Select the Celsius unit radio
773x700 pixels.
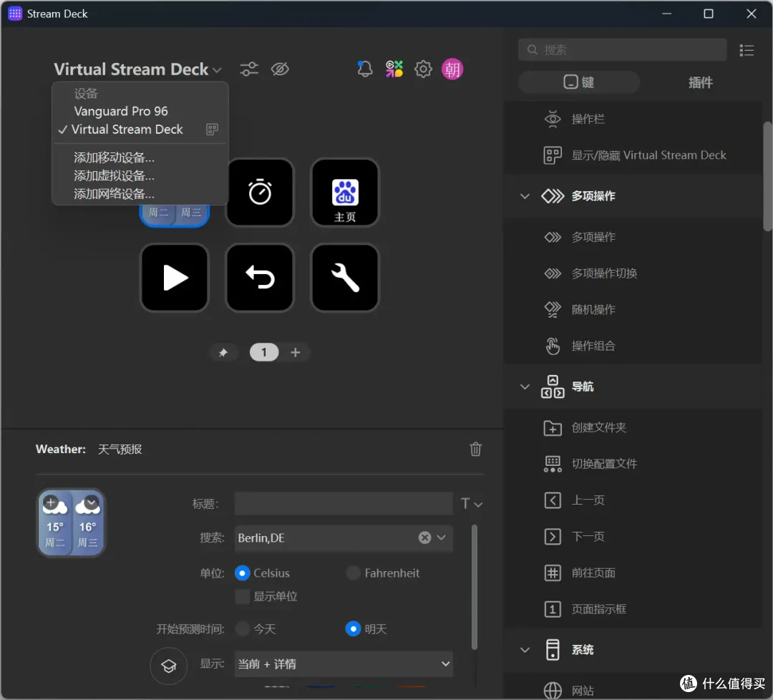pyautogui.click(x=242, y=573)
